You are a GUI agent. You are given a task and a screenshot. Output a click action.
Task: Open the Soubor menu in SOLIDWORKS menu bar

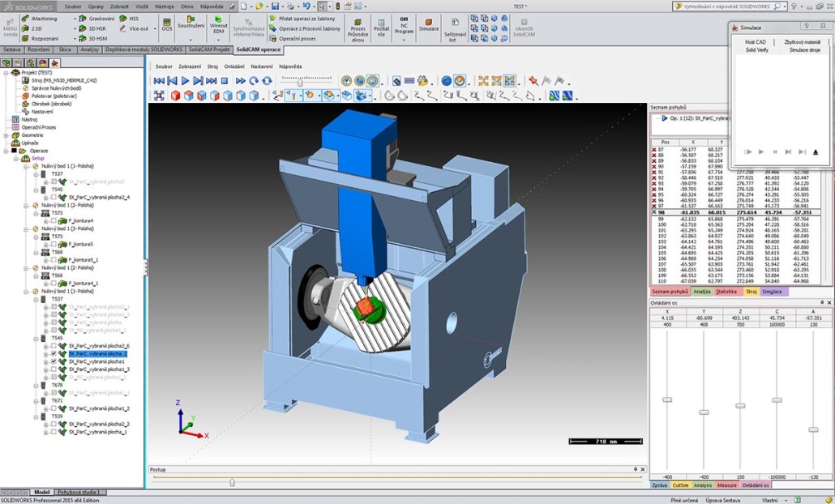pos(73,6)
